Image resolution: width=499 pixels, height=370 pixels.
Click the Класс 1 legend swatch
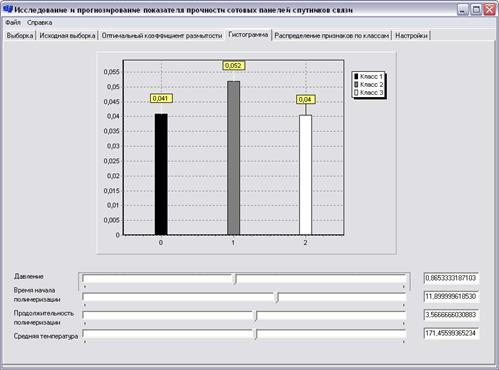356,77
